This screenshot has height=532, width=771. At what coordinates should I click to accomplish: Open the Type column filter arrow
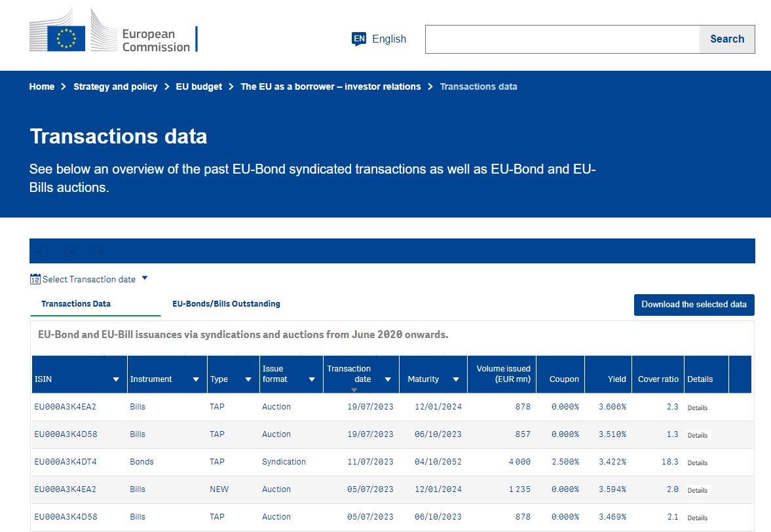coord(248,379)
